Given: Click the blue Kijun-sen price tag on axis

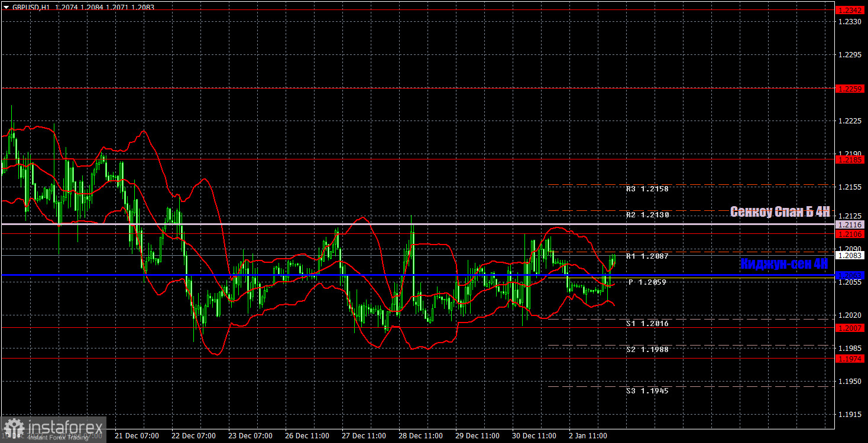Looking at the screenshot, I should 850,275.
